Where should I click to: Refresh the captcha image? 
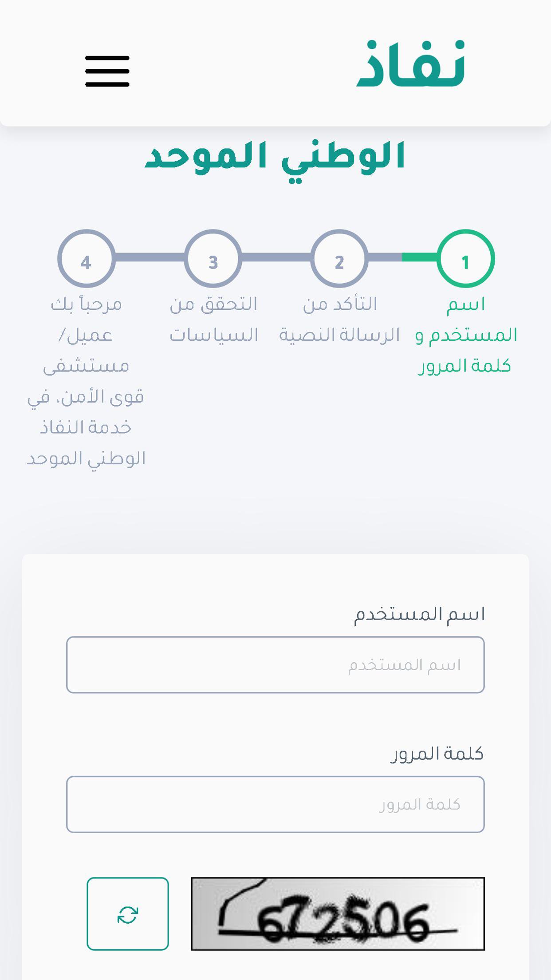(x=128, y=913)
